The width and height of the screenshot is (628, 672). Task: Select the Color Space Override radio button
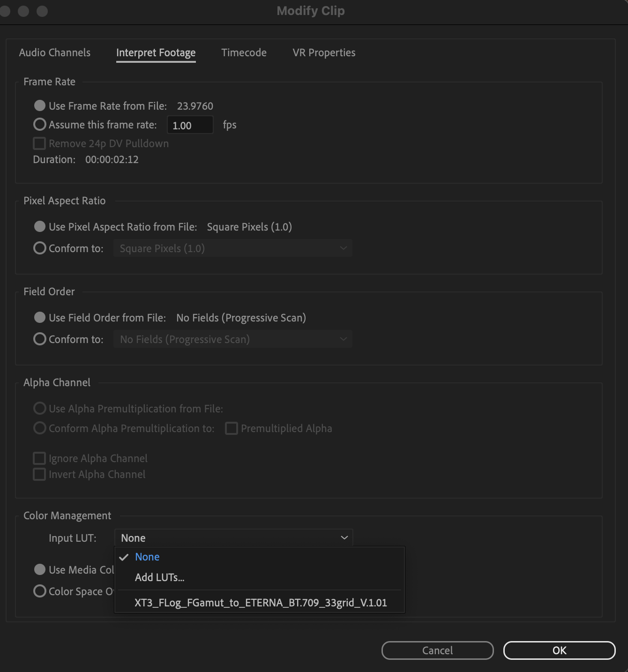pos(40,591)
